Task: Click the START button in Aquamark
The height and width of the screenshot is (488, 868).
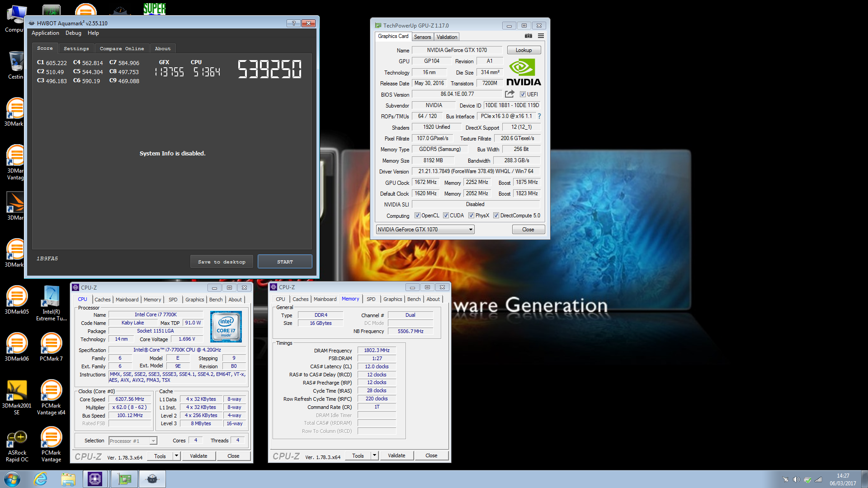Action: [x=285, y=262]
